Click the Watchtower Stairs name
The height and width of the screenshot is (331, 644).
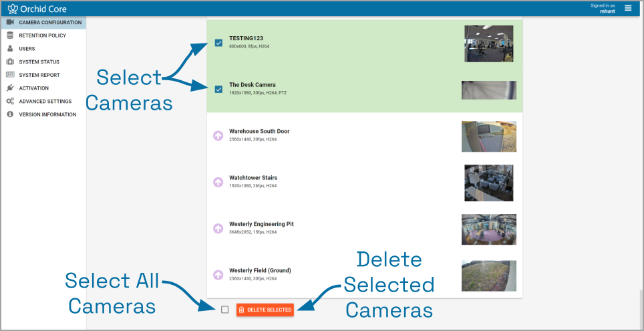pyautogui.click(x=253, y=178)
